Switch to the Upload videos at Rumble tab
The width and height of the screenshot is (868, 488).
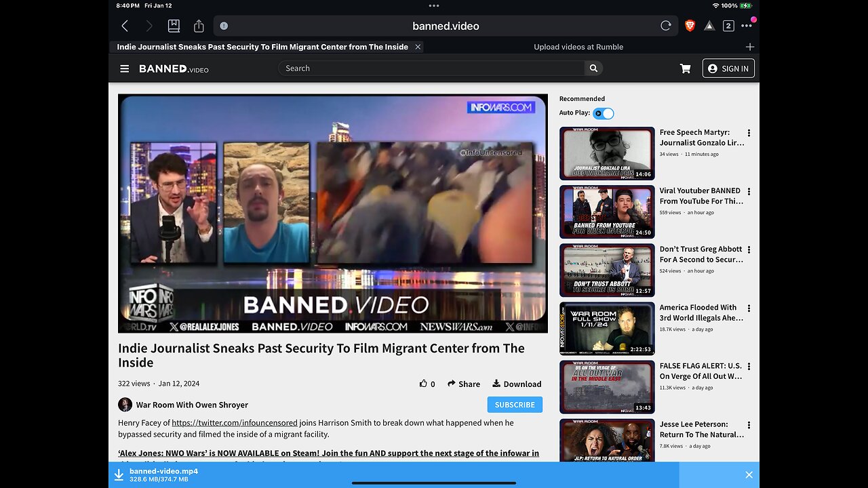578,47
